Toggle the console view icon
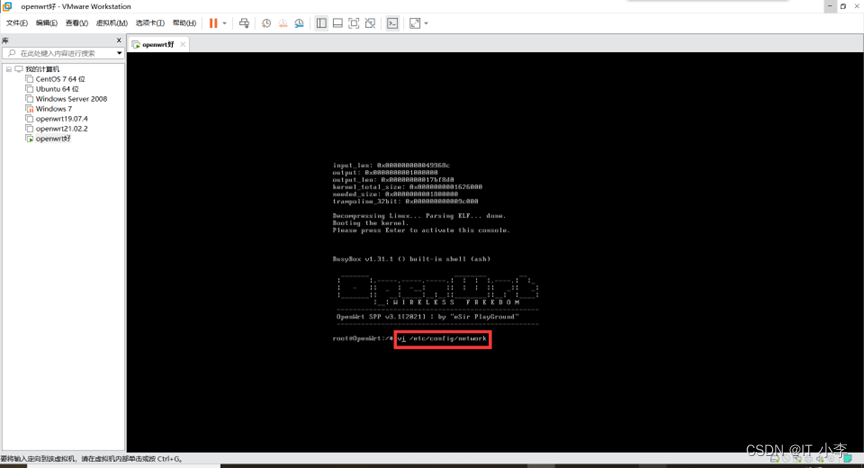Viewport: 864px width, 468px height. 392,23
